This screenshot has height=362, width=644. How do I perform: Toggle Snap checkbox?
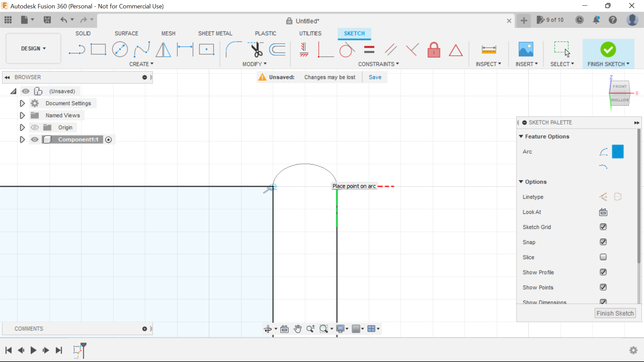pos(603,242)
